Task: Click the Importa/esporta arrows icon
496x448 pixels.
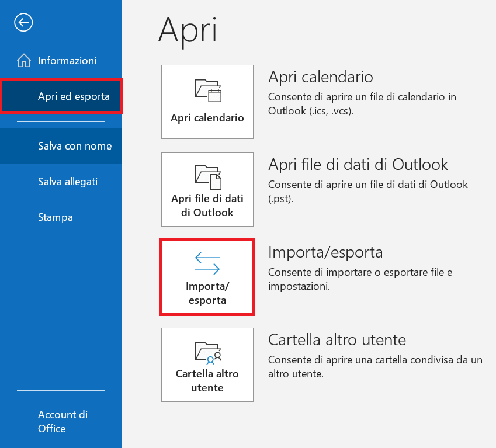Action: (207, 263)
